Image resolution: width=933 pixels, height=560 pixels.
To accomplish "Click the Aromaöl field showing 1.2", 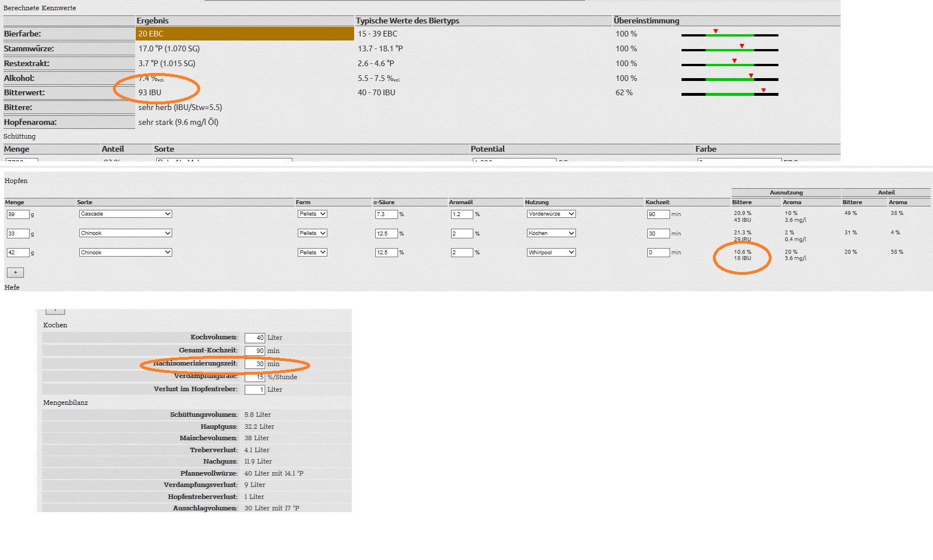I will coord(461,214).
